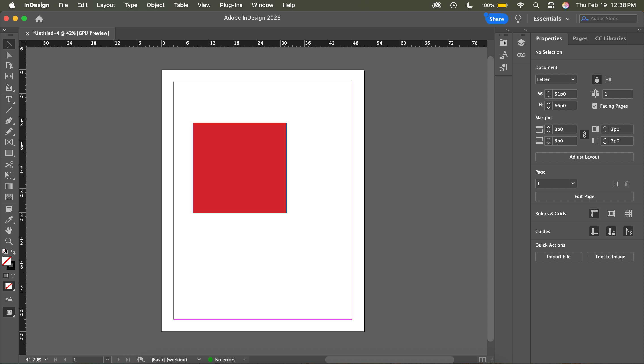Pick the Rectangle Frame tool
The width and height of the screenshot is (644, 364).
9,142
